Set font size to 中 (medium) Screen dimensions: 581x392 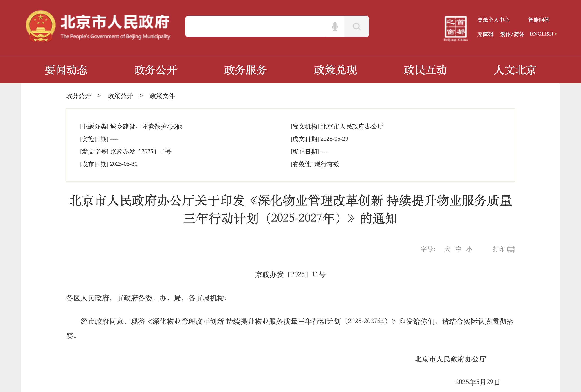coord(458,249)
